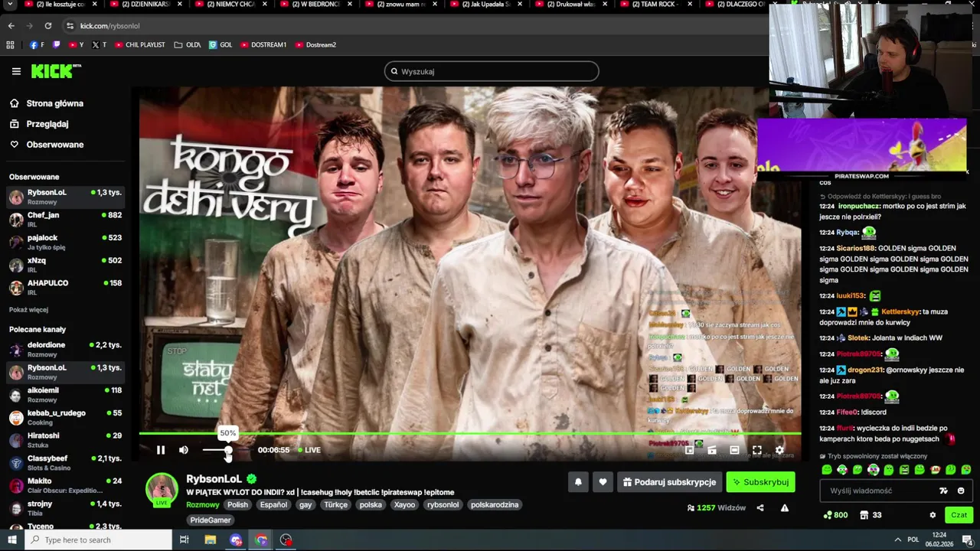Viewport: 980px width, 551px height.
Task: Enter fullscreen video mode
Action: pyautogui.click(x=757, y=450)
